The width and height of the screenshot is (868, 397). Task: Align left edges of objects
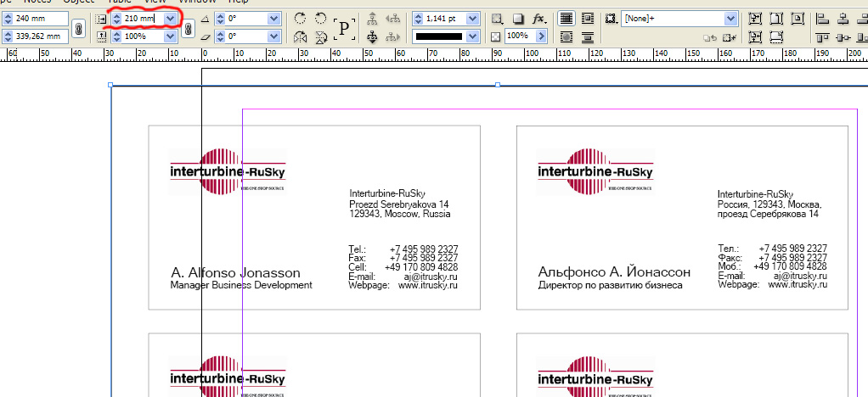tap(823, 19)
